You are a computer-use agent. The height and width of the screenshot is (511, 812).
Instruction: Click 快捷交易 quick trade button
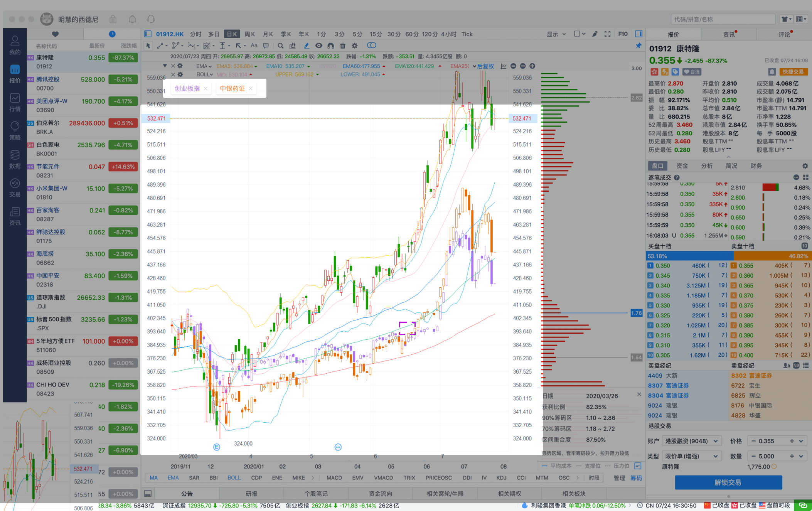point(793,72)
